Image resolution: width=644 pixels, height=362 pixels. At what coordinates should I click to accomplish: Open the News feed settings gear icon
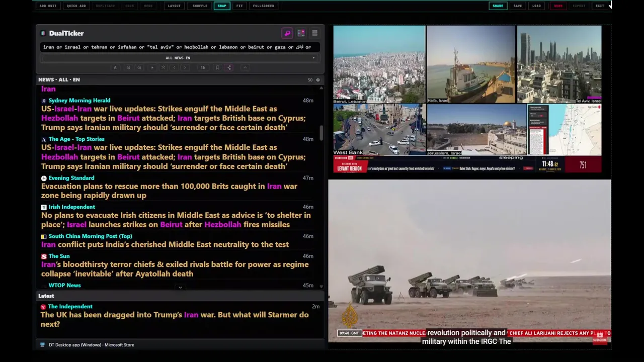pyautogui.click(x=317, y=80)
